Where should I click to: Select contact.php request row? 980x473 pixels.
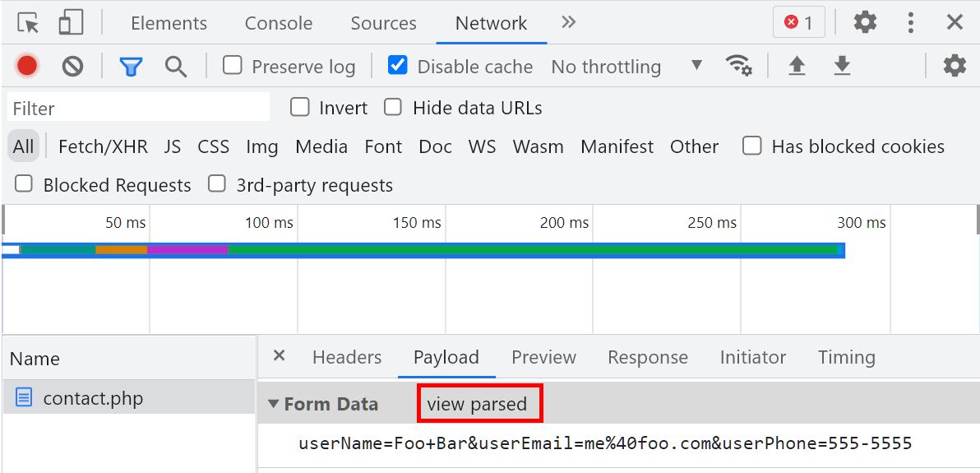129,397
